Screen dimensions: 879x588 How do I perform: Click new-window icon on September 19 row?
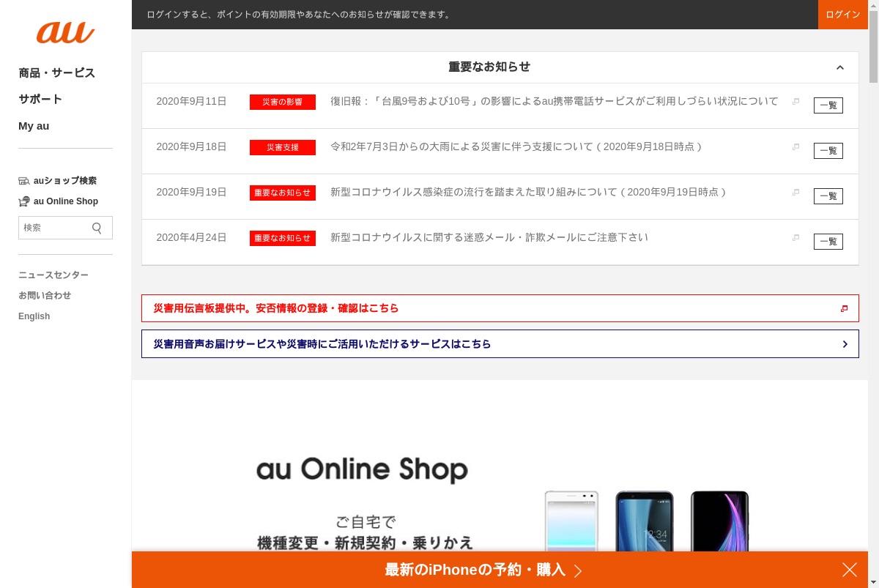[x=795, y=192]
